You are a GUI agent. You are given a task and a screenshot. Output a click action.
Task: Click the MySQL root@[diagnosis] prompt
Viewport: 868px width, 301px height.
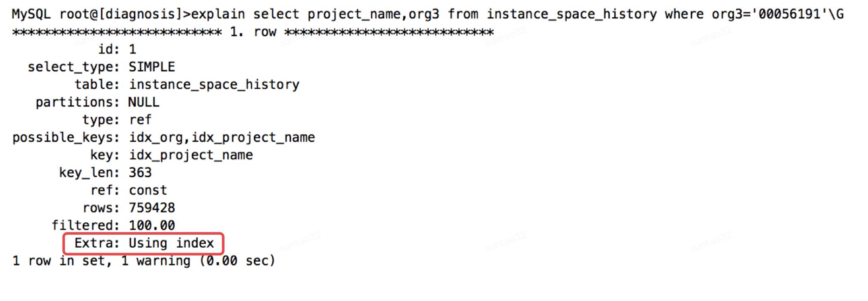point(97,14)
